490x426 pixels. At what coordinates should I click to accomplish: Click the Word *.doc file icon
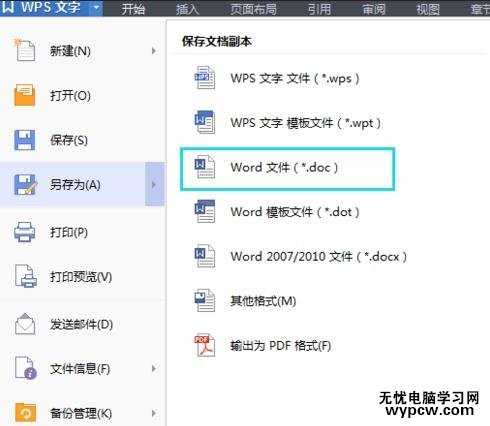tap(204, 167)
